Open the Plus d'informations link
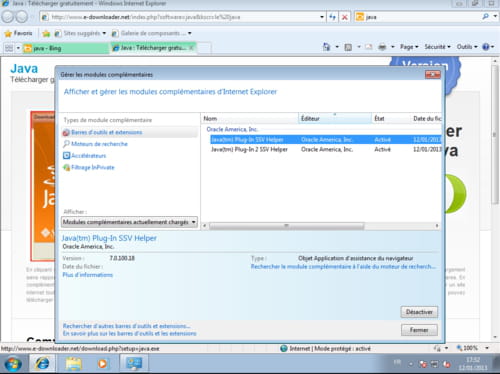 (x=88, y=275)
